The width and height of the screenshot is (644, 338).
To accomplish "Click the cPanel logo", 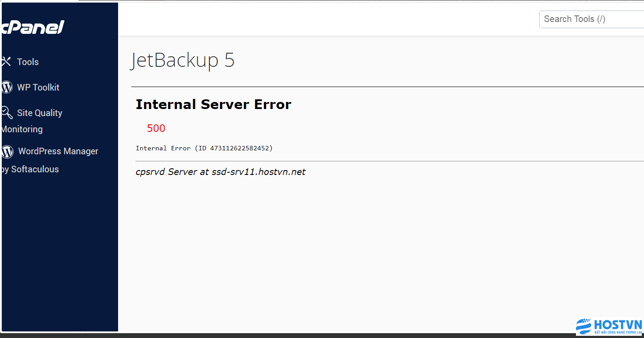I will tap(33, 27).
